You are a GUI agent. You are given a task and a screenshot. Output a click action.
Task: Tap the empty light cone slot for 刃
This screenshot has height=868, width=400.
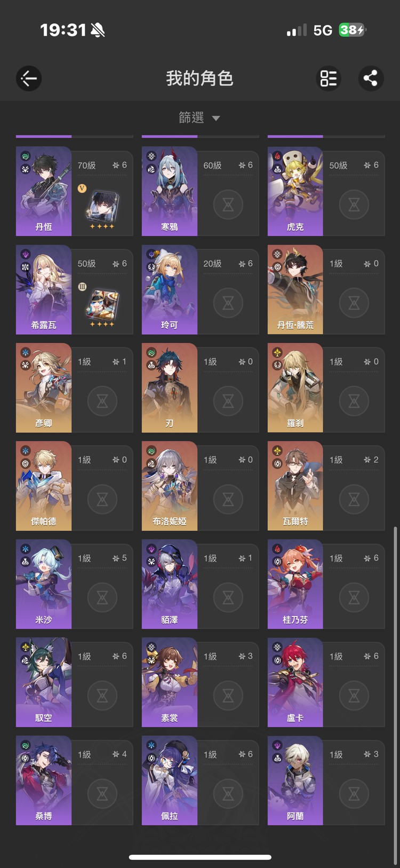(228, 401)
